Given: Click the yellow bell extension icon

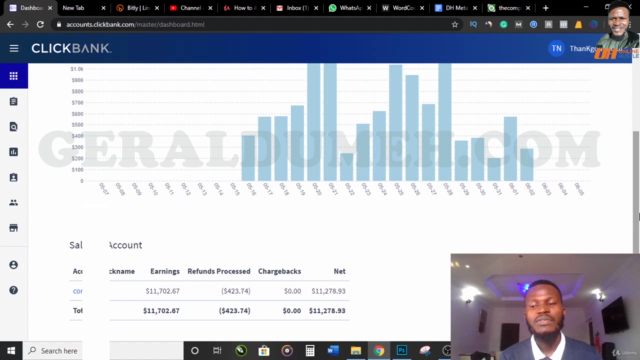Looking at the screenshot, I should [x=578, y=24].
